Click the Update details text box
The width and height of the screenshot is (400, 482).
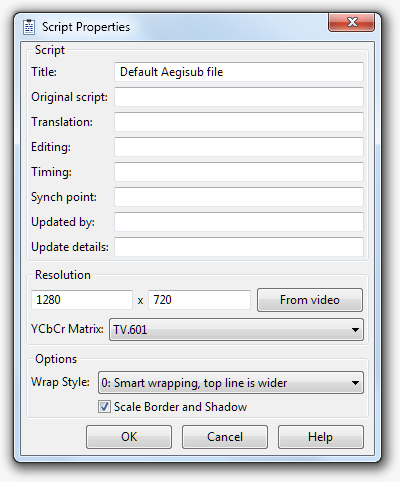click(x=239, y=247)
